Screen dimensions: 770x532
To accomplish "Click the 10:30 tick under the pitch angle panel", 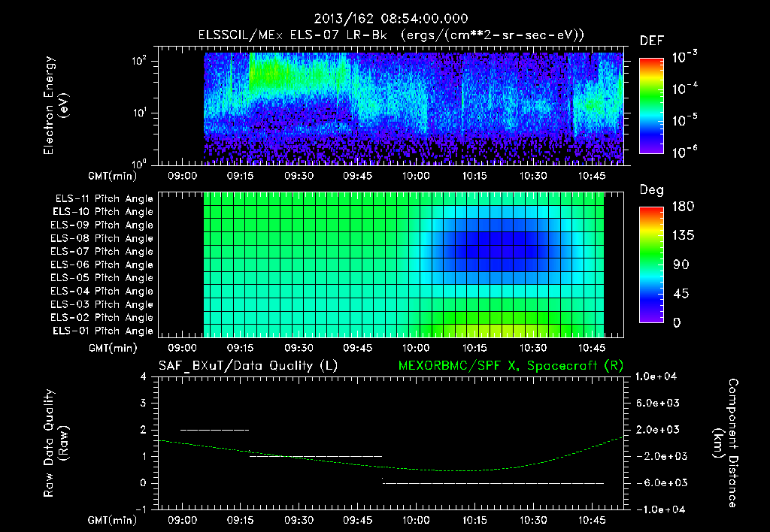I will 533,349.
